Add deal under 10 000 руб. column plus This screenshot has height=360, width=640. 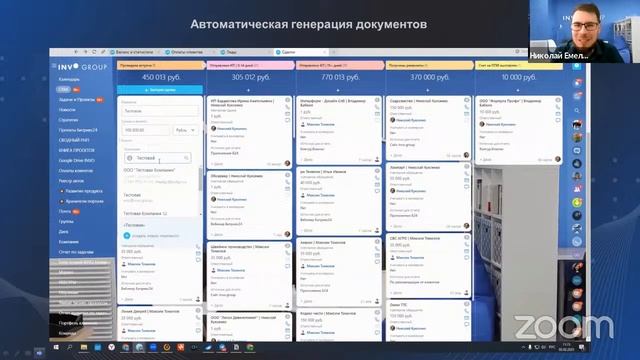coord(518,90)
